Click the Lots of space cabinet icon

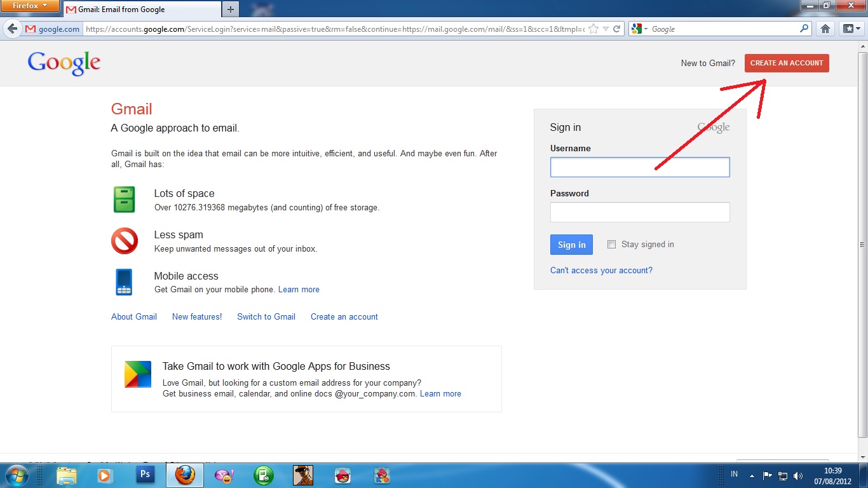coord(125,200)
